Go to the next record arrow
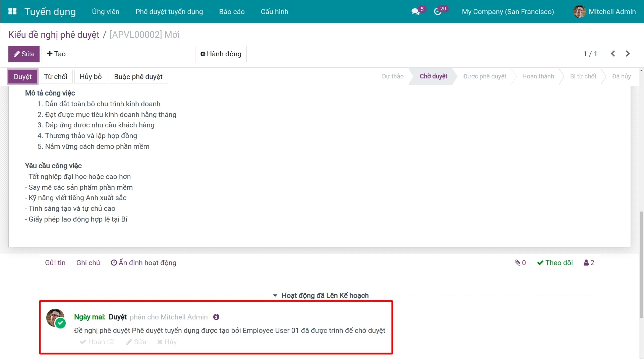 tap(628, 54)
